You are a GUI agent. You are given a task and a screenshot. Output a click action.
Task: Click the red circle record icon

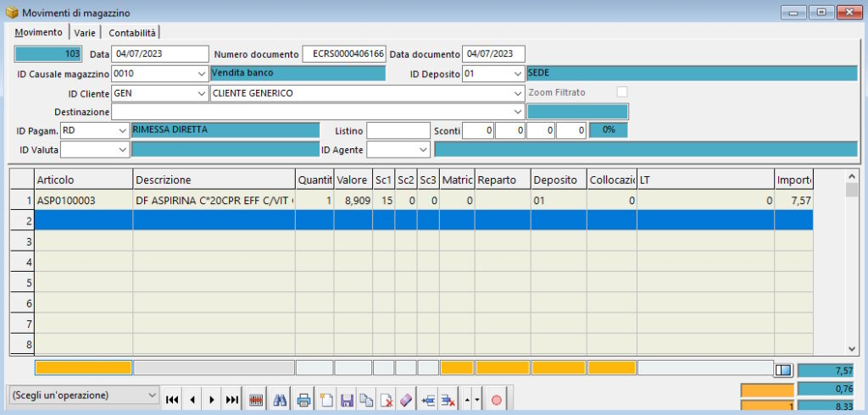pos(496,399)
